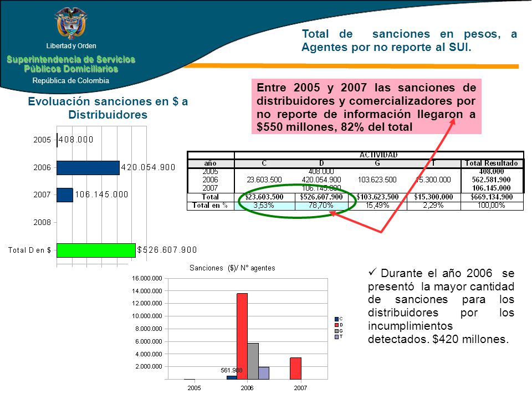This screenshot has width=532, height=399.
Task: Click the gray 'G' legend swatch
Action: pyautogui.click(x=336, y=331)
